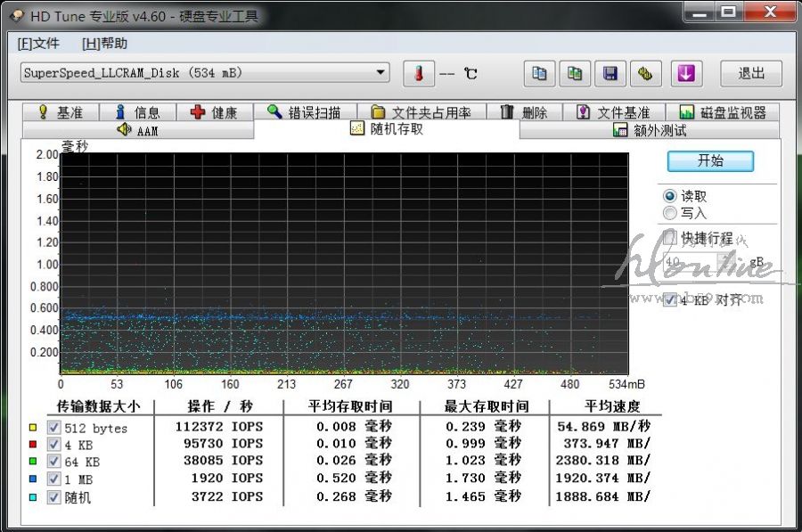Open the options wrench icon

[646, 74]
